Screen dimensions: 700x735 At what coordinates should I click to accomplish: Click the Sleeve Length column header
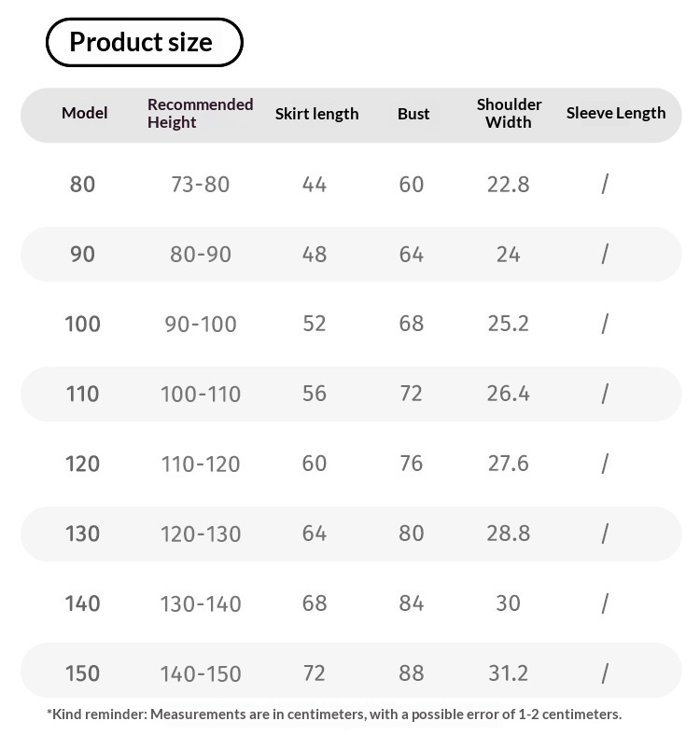(616, 113)
